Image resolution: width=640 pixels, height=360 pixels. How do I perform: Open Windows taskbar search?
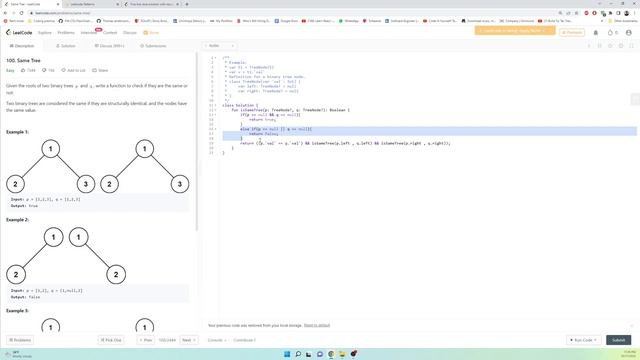[298, 354]
